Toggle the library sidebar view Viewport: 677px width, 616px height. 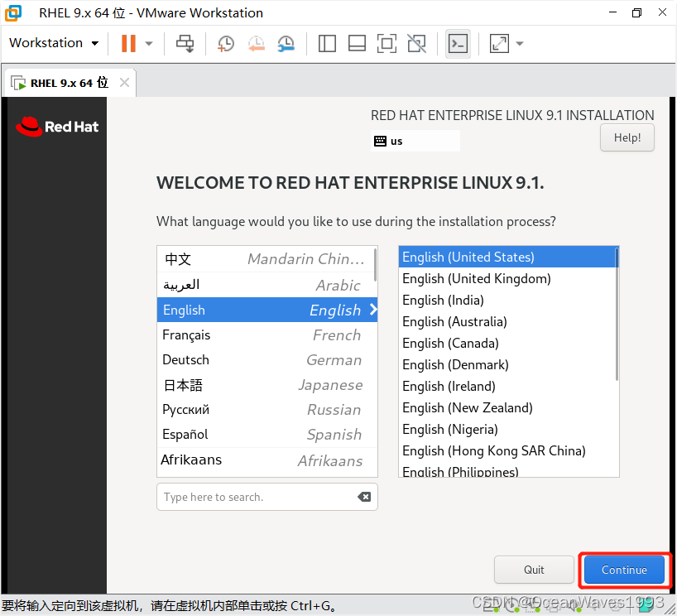327,43
